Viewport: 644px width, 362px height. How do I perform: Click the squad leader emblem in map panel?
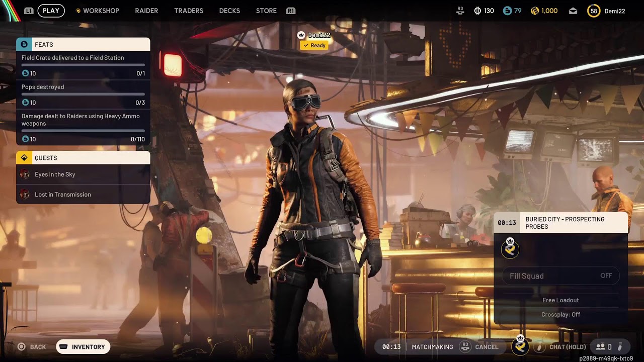pos(510,248)
